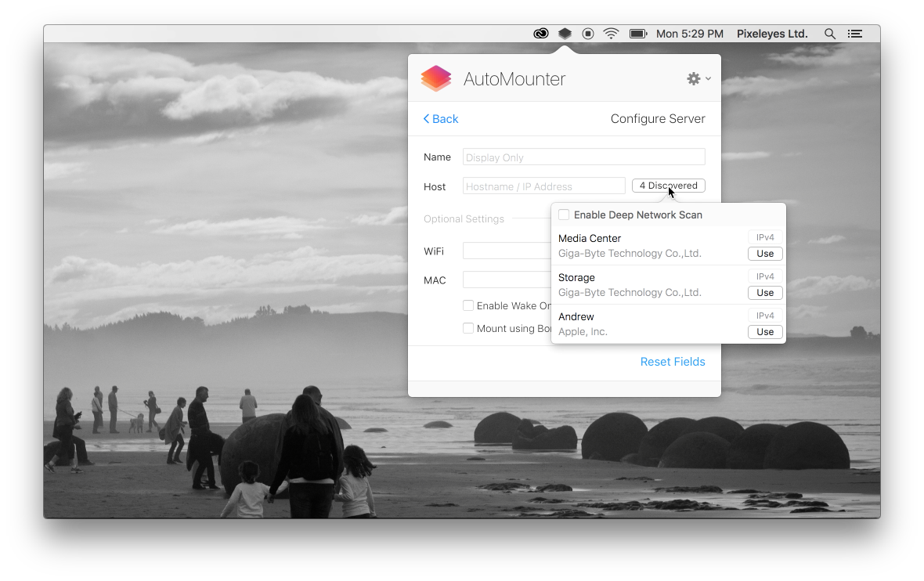The width and height of the screenshot is (924, 581).
Task: Open Spotlight search from the menu bar
Action: point(829,33)
